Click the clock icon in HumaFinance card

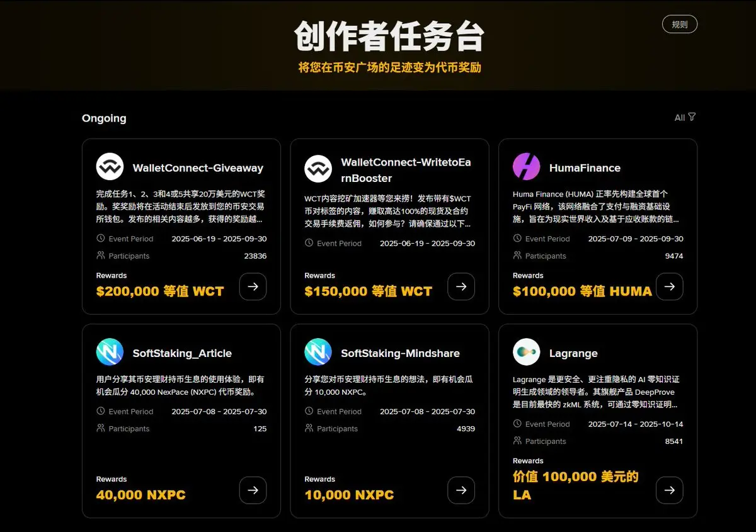pos(517,239)
